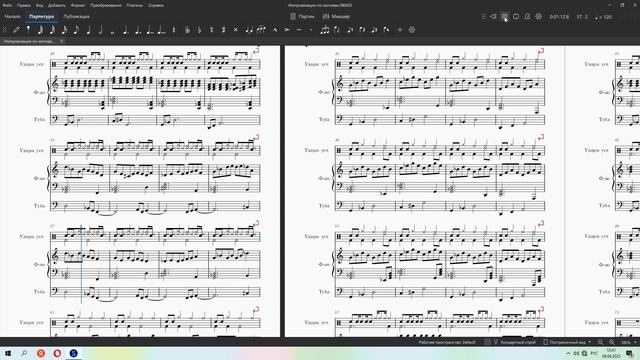Screen dimensions: 640x360
Task: Add a slur
Action: tap(261, 29)
